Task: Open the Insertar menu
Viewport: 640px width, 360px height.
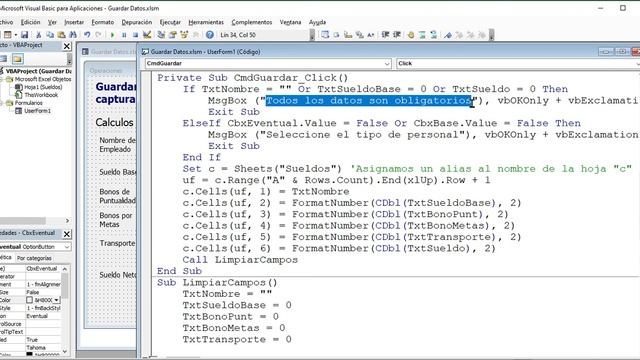Action: point(74,22)
